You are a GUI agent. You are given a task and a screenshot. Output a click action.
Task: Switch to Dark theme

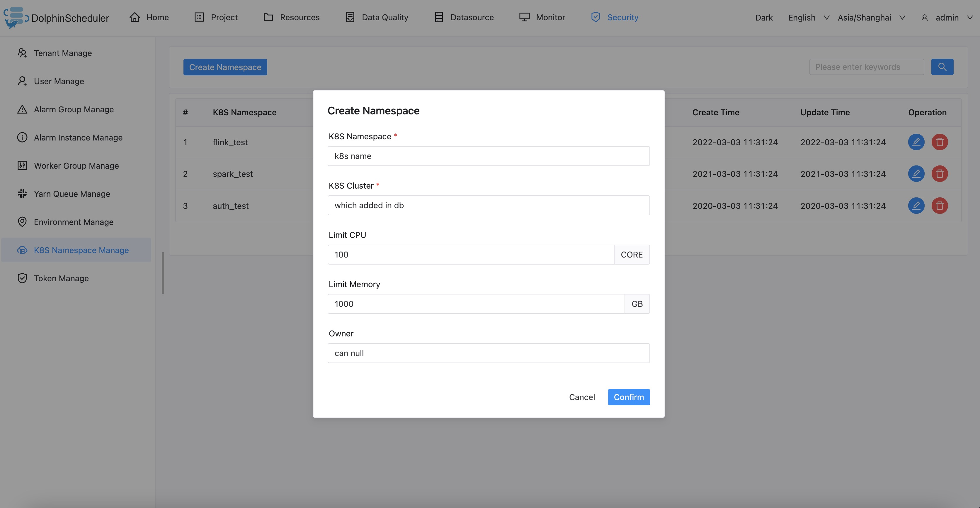click(x=764, y=18)
